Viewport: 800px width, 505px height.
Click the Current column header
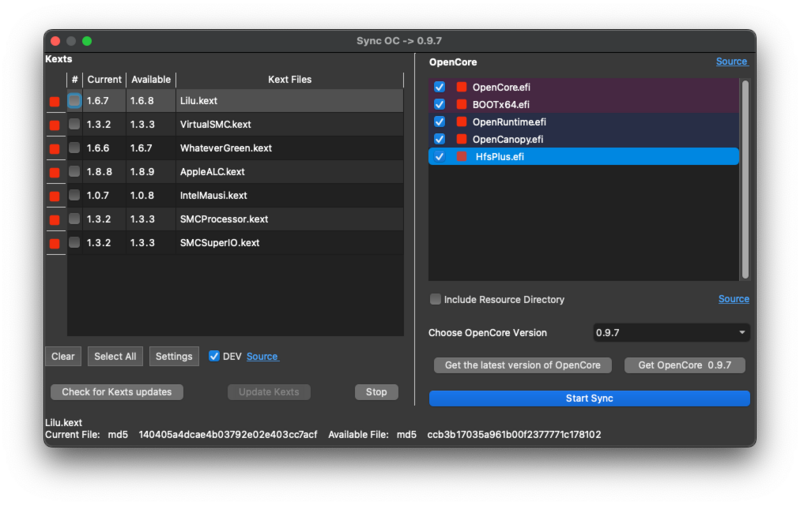click(105, 80)
